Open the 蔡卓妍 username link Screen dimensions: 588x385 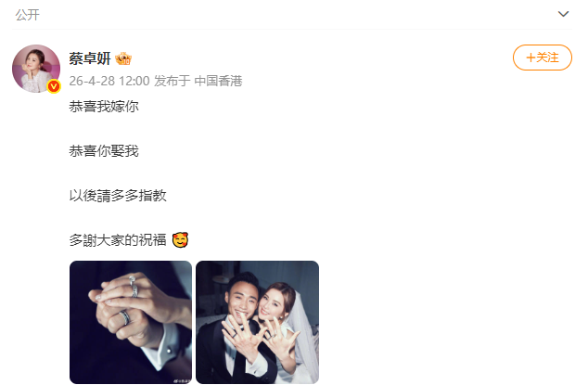coord(90,58)
